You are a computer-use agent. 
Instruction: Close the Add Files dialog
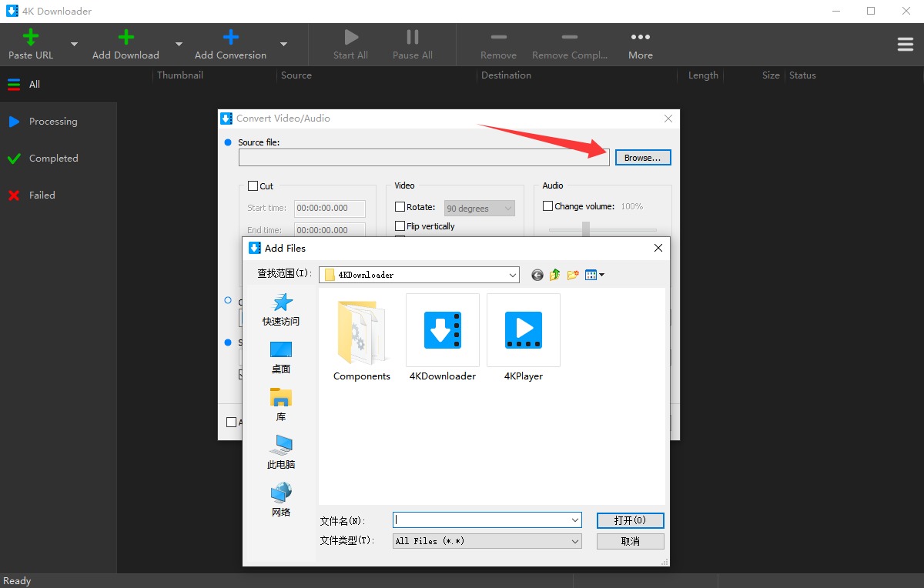click(658, 248)
